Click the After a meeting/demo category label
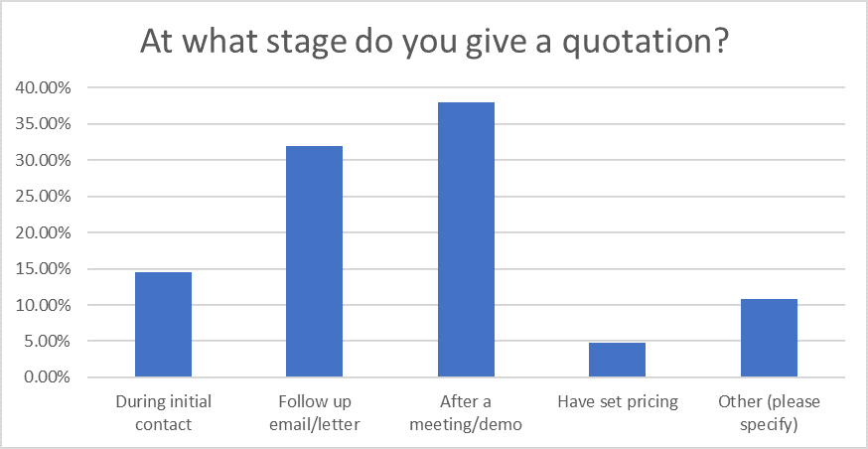This screenshot has height=449, width=868. click(466, 413)
